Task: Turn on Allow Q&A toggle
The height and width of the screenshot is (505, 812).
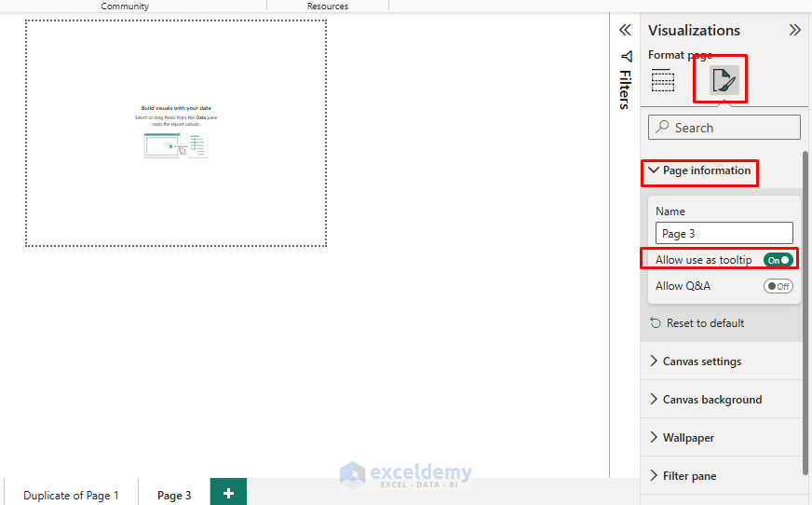Action: pos(778,286)
